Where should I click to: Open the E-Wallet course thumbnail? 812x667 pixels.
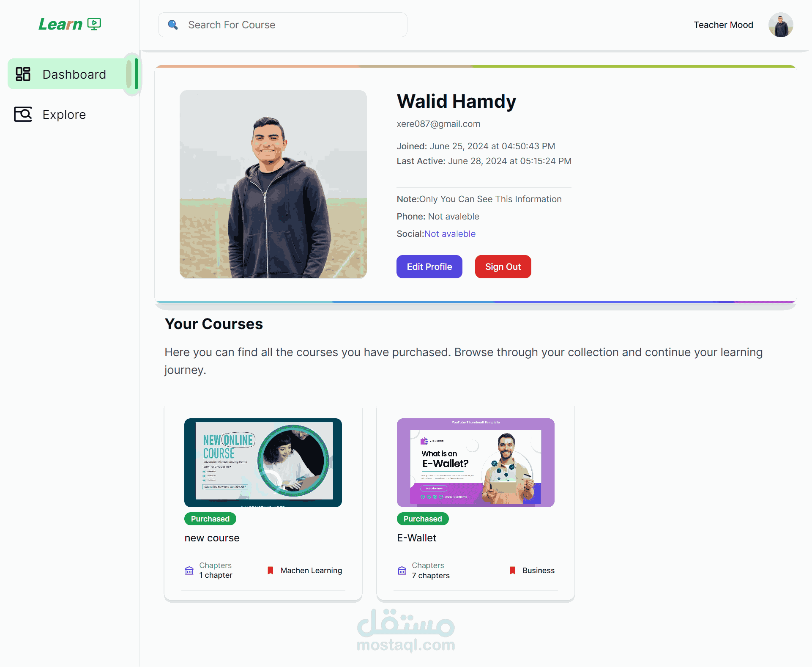point(476,462)
